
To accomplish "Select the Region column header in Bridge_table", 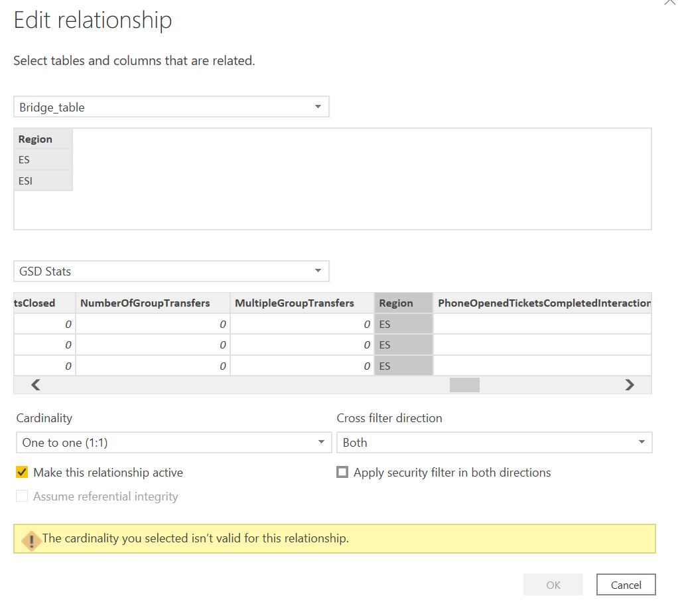I will click(x=43, y=139).
